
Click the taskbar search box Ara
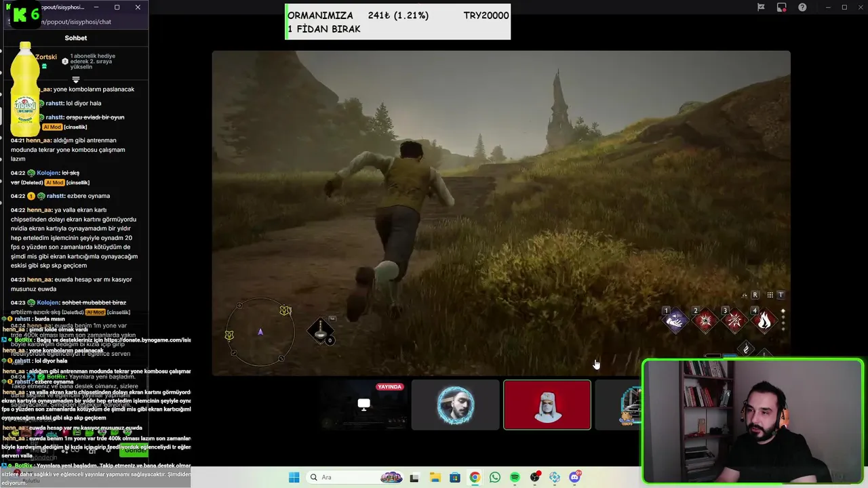355,477
